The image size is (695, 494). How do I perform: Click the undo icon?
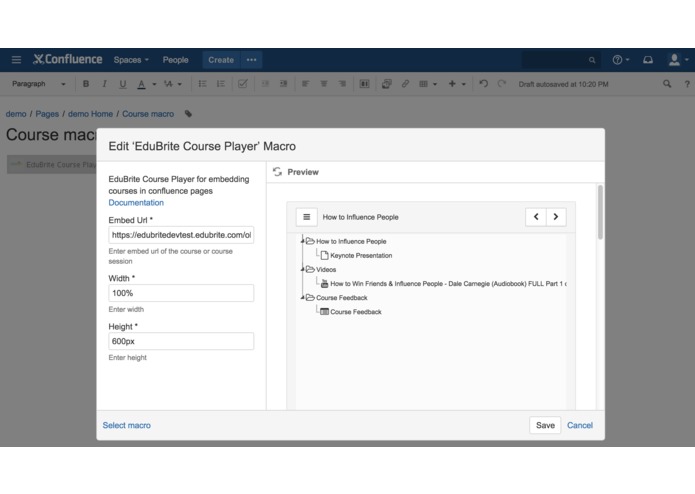(x=484, y=84)
